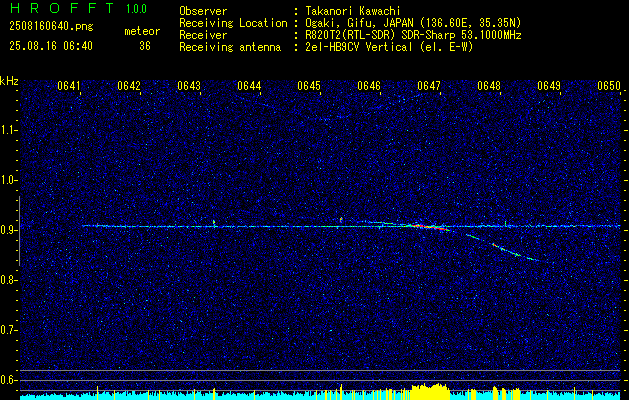Click the timestamp 25.08.16 06:40
The height and width of the screenshot is (400, 629).
point(51,46)
